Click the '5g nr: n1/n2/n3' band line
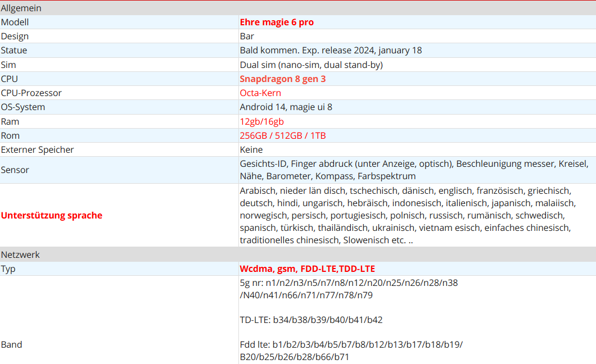Screen dimensions: 596x364 [x=349, y=283]
